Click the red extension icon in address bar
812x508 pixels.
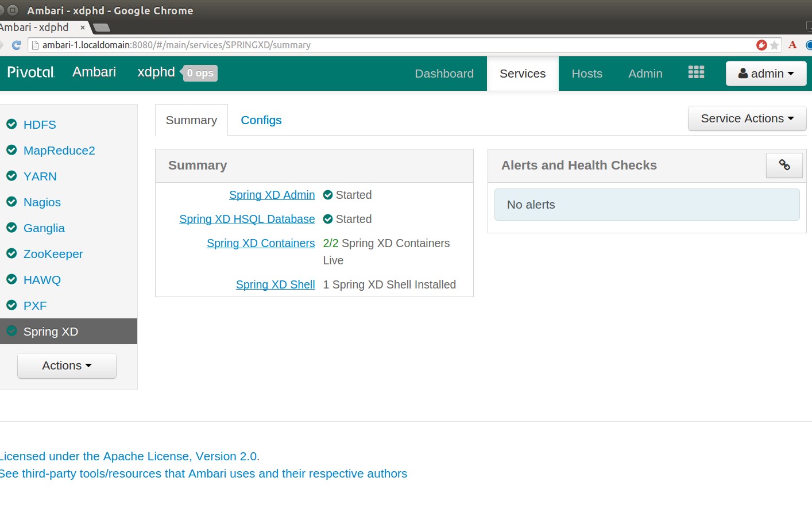[761, 45]
